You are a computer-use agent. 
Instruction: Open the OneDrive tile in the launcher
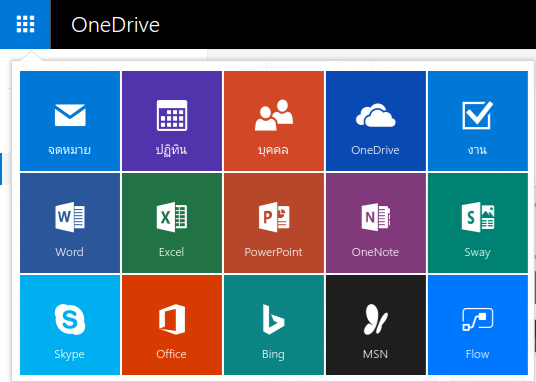pyautogui.click(x=376, y=121)
